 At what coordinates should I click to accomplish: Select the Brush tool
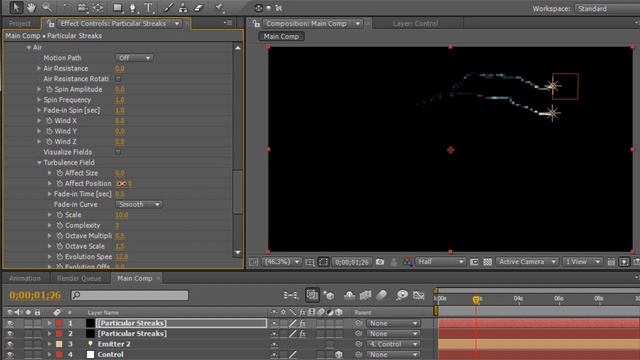click(168, 7)
